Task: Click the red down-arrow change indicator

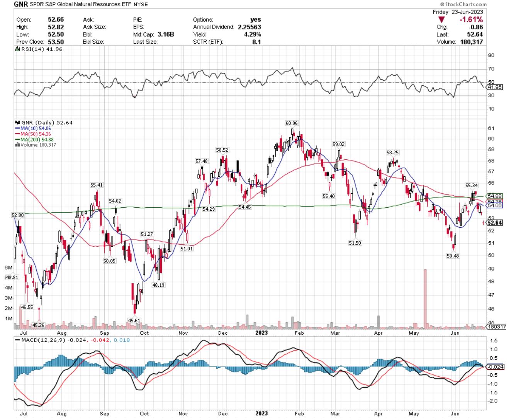Action: (x=441, y=20)
